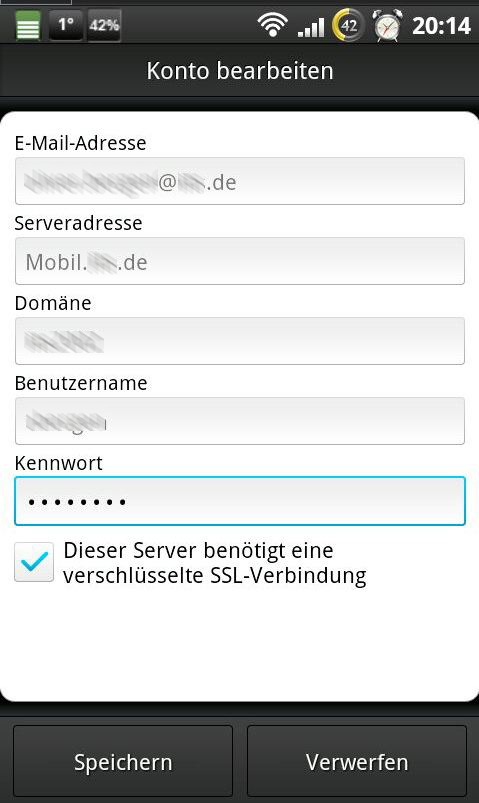
Task: Tap the 42% battery percentage icon
Action: (x=104, y=25)
